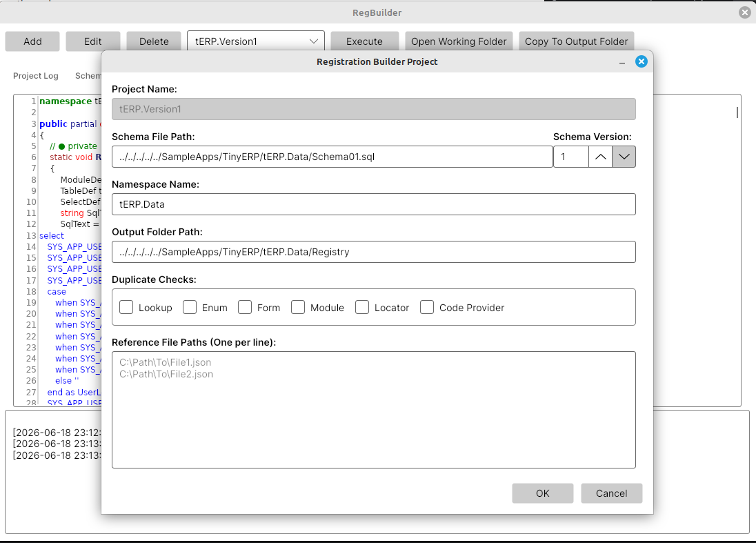Focus the Project Name field

click(374, 109)
